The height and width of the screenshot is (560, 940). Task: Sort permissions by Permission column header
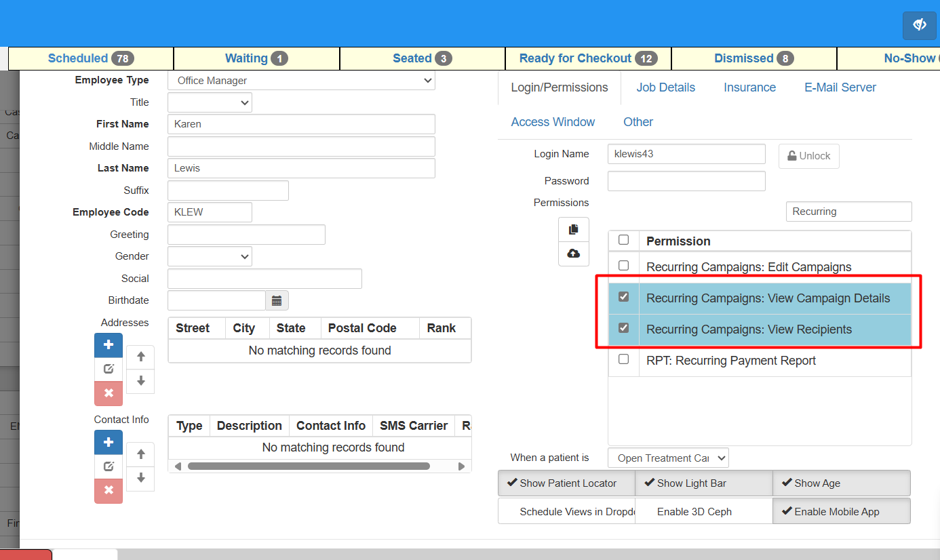775,241
